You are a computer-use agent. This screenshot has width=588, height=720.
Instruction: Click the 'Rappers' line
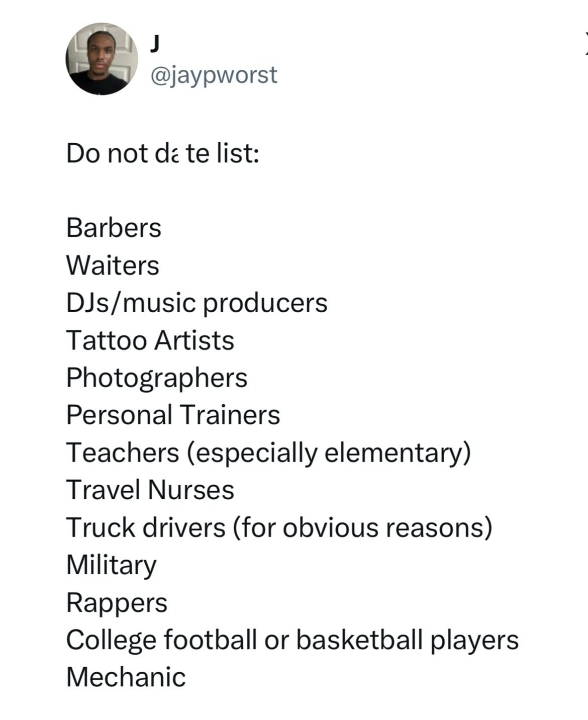click(x=117, y=603)
